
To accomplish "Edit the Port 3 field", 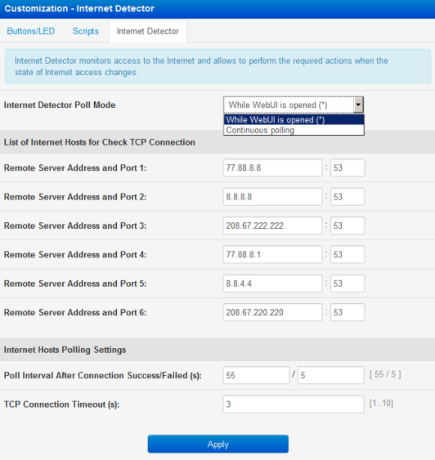I will coord(347,226).
